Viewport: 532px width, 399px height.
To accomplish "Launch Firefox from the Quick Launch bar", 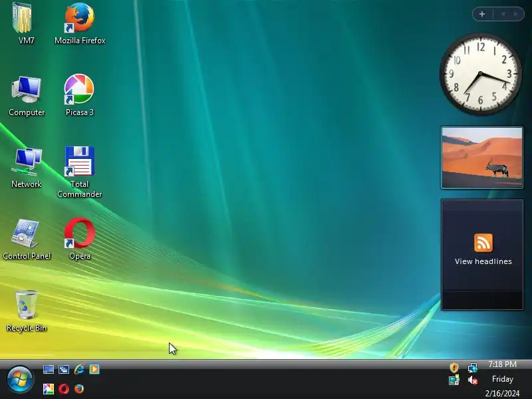I will pos(79,389).
